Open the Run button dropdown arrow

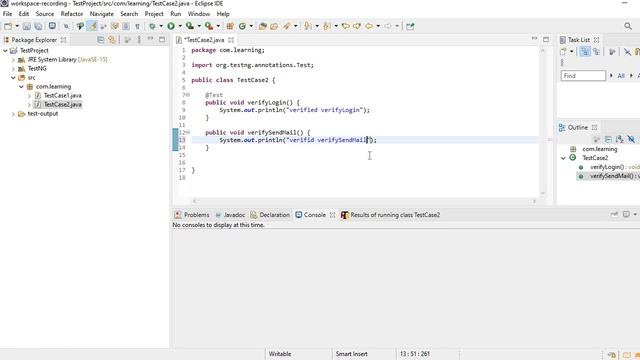point(180,26)
